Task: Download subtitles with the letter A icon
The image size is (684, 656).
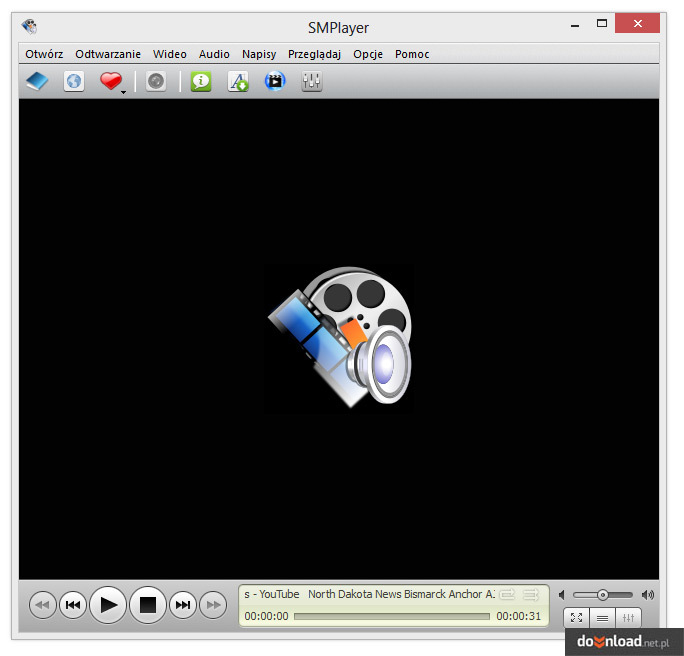Action: click(238, 81)
